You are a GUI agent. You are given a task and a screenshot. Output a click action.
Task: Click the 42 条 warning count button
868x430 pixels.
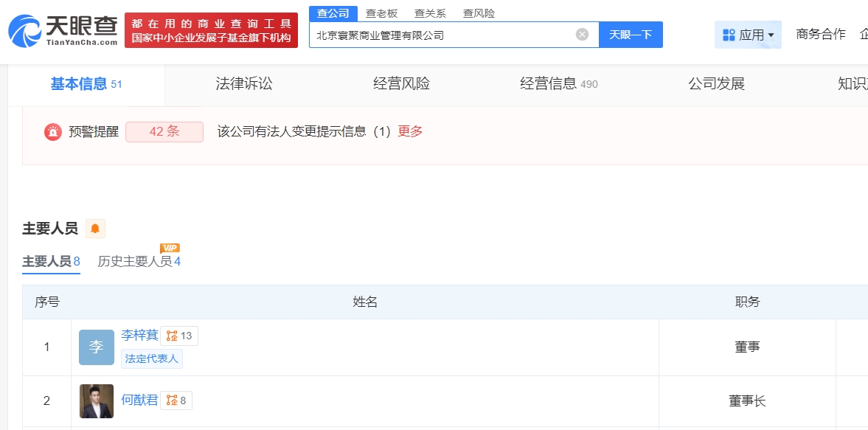click(164, 132)
